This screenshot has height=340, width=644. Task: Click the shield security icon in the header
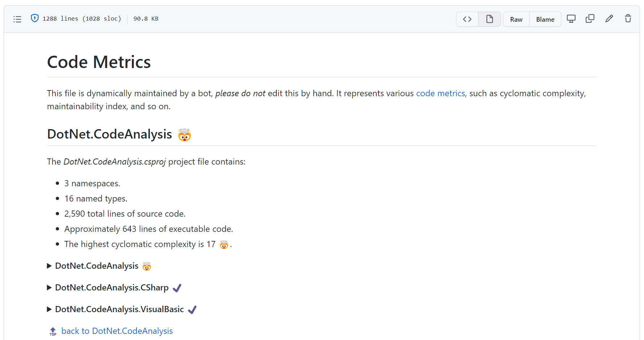coord(34,18)
